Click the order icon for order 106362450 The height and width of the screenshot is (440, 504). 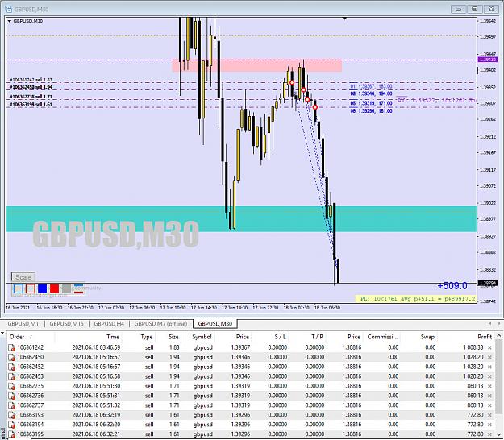point(11,357)
